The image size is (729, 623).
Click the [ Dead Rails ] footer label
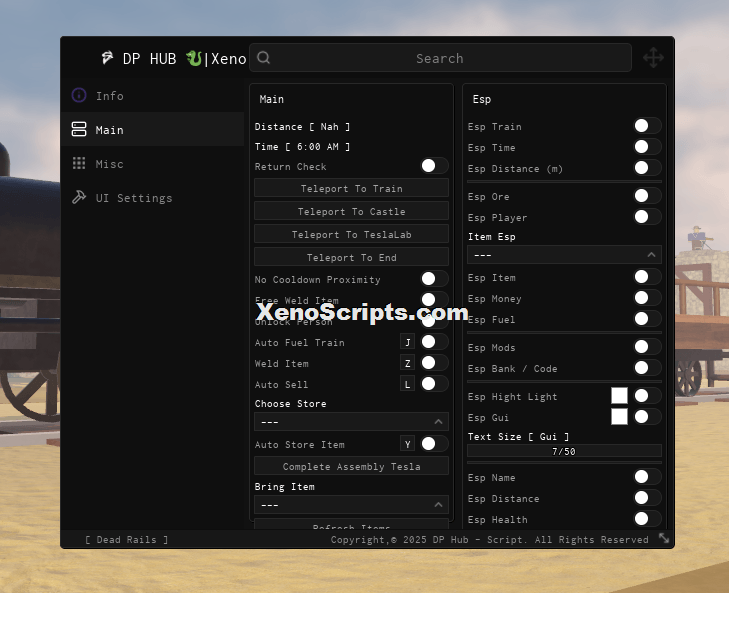126,539
